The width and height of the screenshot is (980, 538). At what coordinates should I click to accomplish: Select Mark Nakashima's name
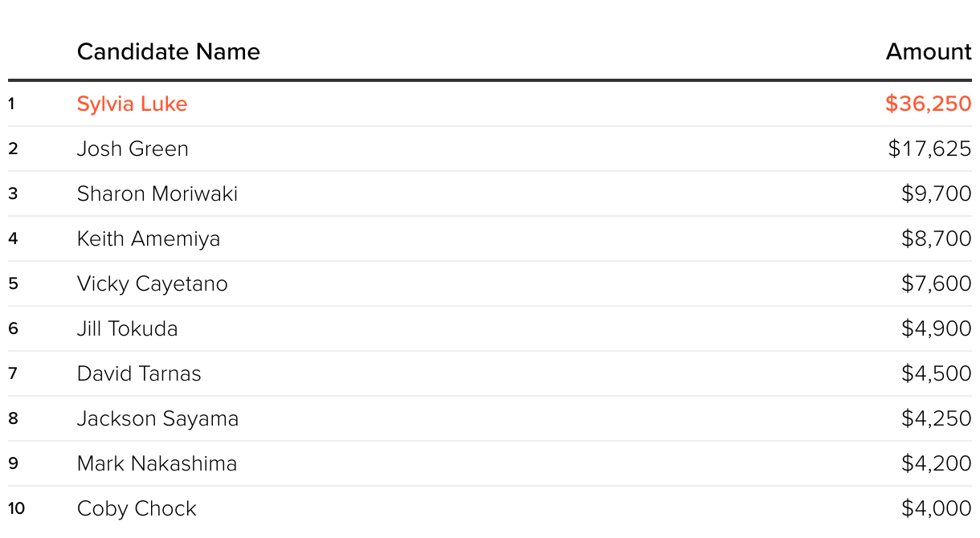(157, 464)
